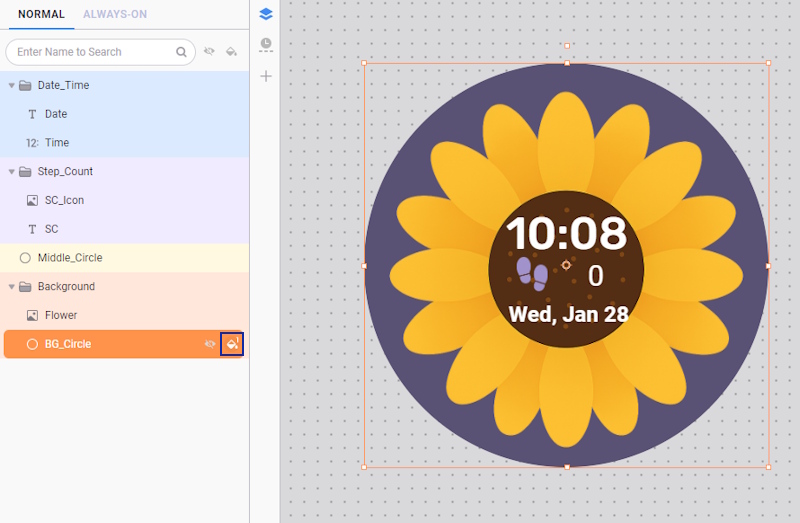Select the Time layer
The height and width of the screenshot is (523, 800).
57,143
